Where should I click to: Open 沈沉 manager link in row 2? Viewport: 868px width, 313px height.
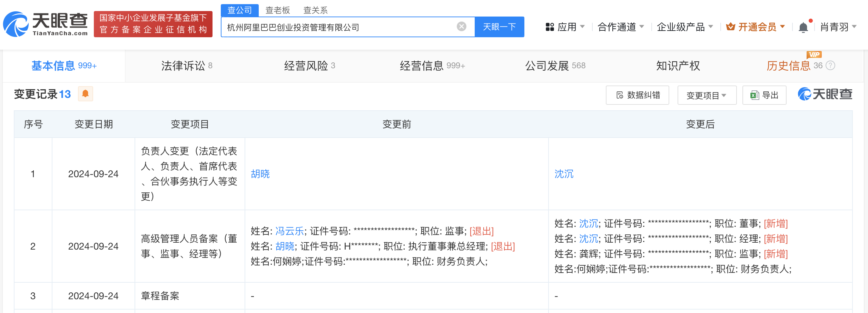589,239
